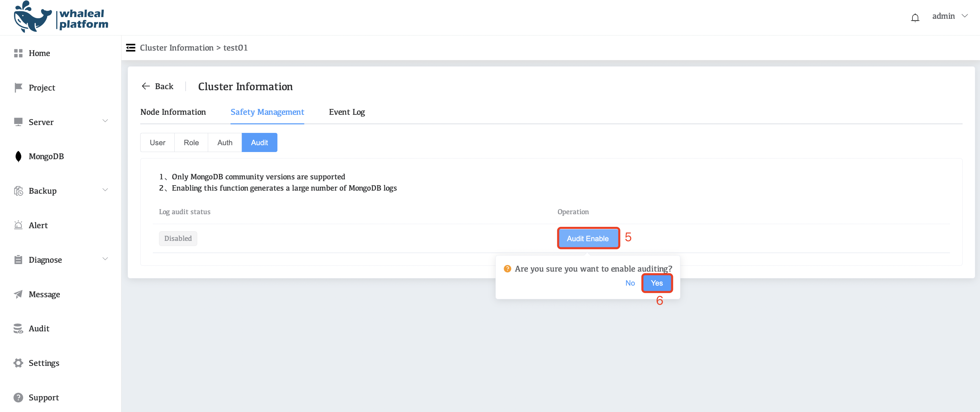Select the Role sub-tab

(191, 142)
